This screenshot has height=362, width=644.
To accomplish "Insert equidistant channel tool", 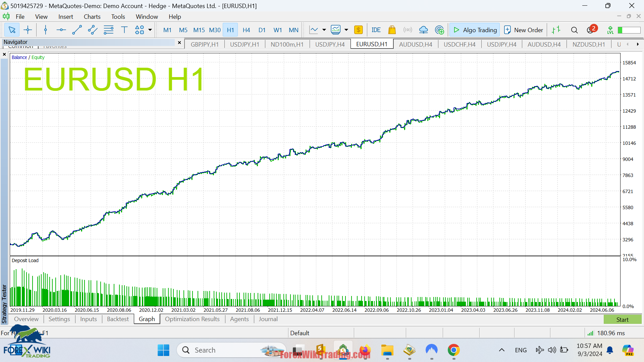I will tap(93, 30).
